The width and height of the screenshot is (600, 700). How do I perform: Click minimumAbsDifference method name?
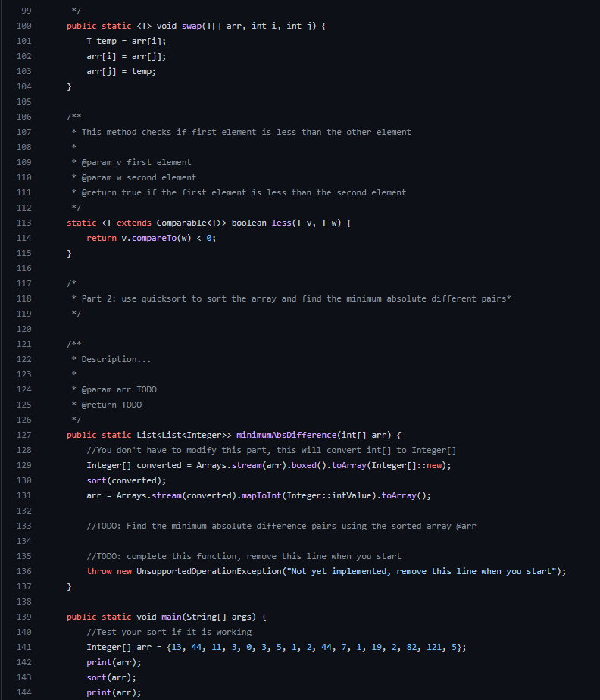coord(286,435)
